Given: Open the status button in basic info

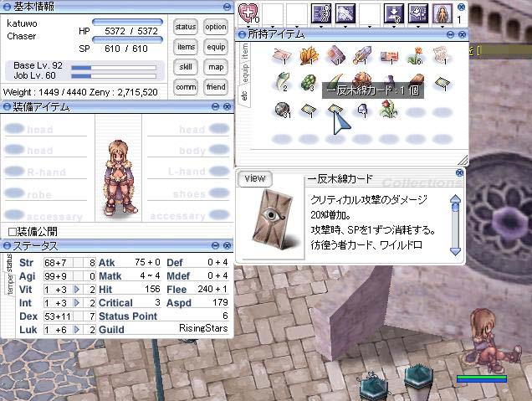Looking at the screenshot, I should tap(186, 27).
